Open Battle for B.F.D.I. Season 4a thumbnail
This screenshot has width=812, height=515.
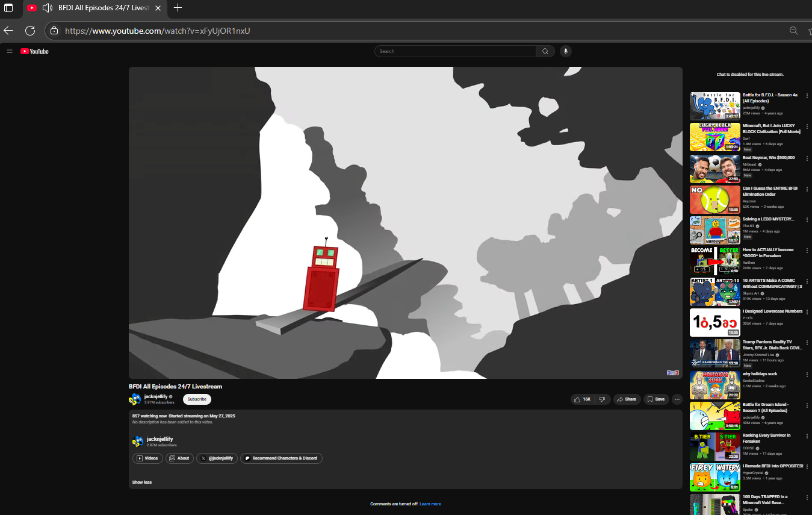pos(715,106)
